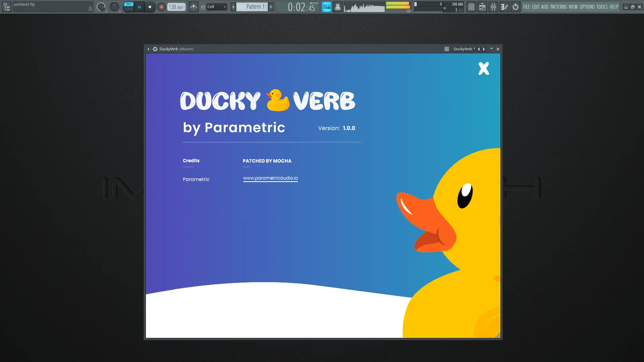This screenshot has height=362, width=644.
Task: Toggle the snap magnet icon
Action: pos(203,7)
